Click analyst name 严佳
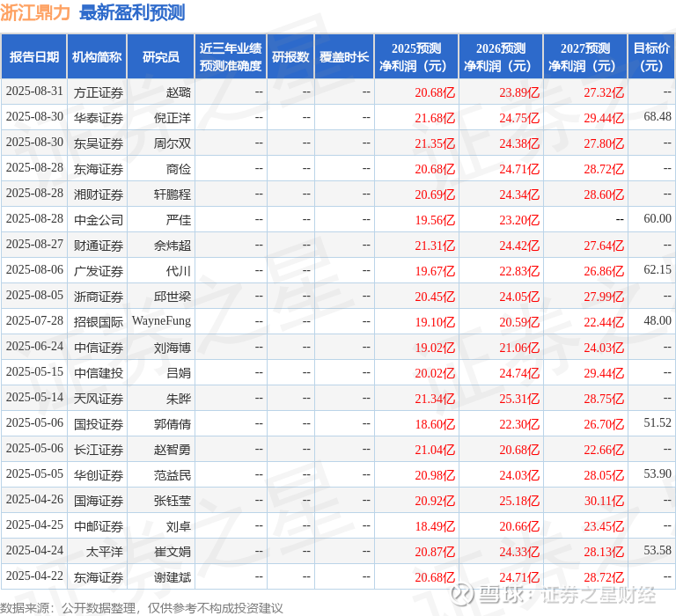Screen dimensions: 676x616 coord(179,220)
